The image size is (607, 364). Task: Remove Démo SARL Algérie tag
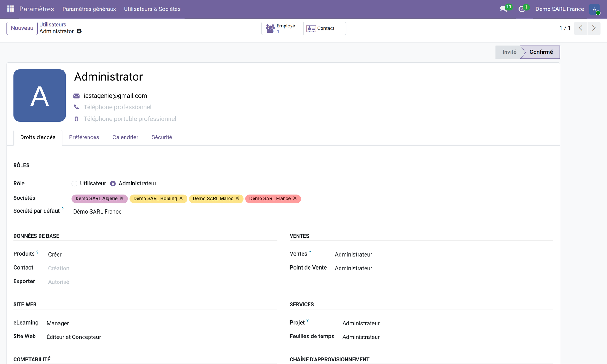tap(121, 198)
